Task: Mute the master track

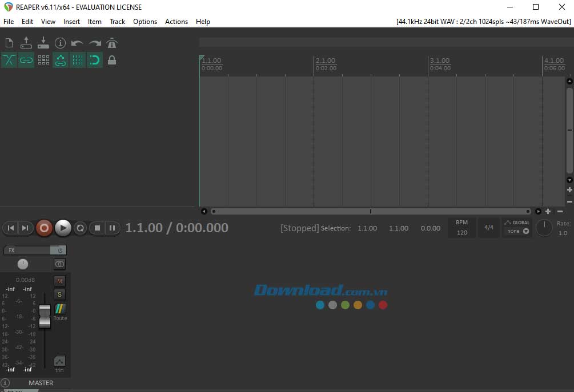Action: click(x=59, y=281)
